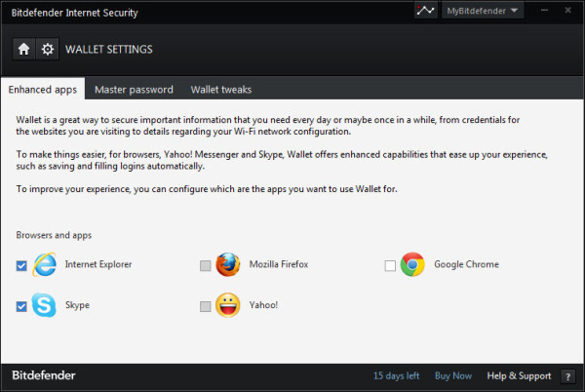
Task: Click the Internet Explorer label
Action: tap(98, 264)
